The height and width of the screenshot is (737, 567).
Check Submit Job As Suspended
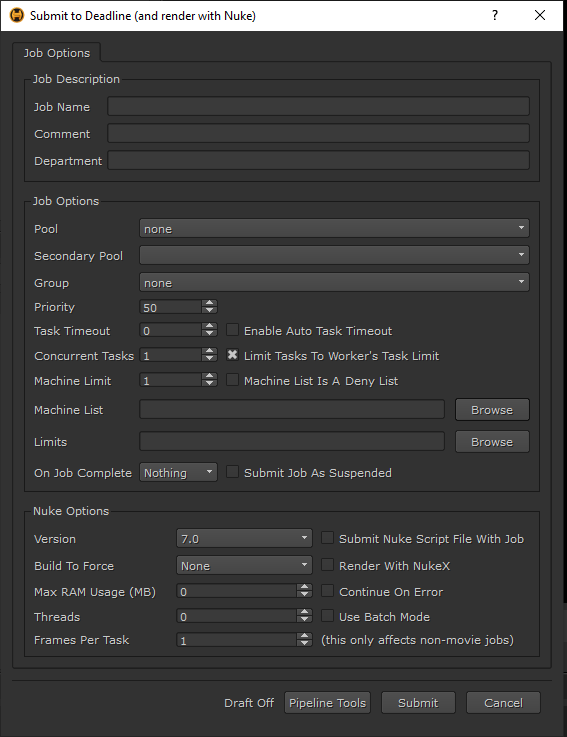click(232, 472)
